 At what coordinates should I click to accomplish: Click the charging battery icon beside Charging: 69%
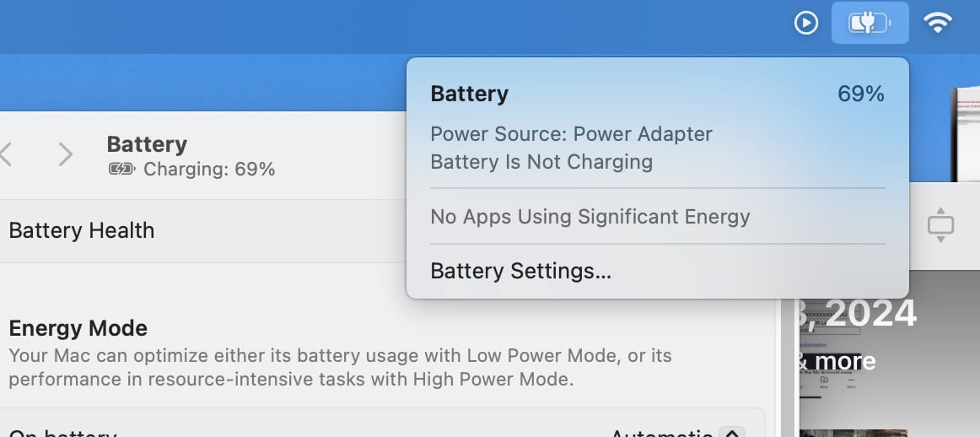(121, 170)
